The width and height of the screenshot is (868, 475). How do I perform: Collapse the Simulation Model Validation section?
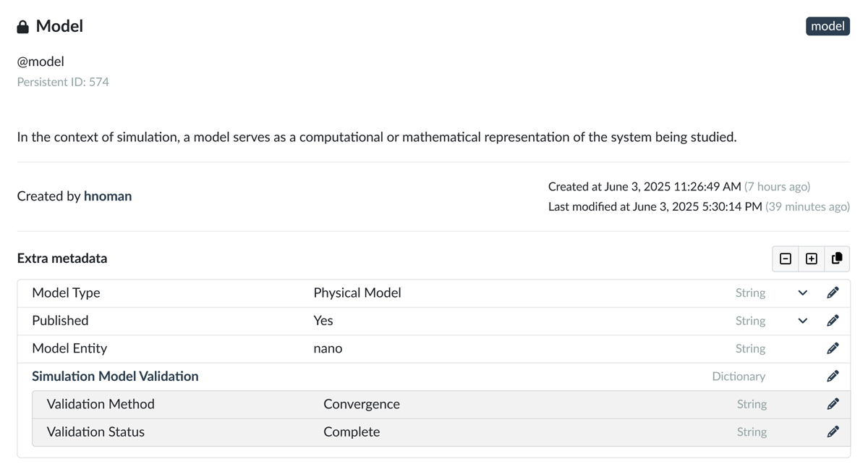tap(115, 377)
